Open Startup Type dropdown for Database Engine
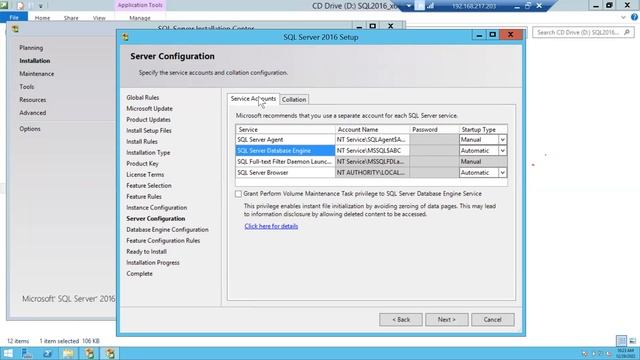Image resolution: width=640 pixels, height=360 pixels. 502,151
